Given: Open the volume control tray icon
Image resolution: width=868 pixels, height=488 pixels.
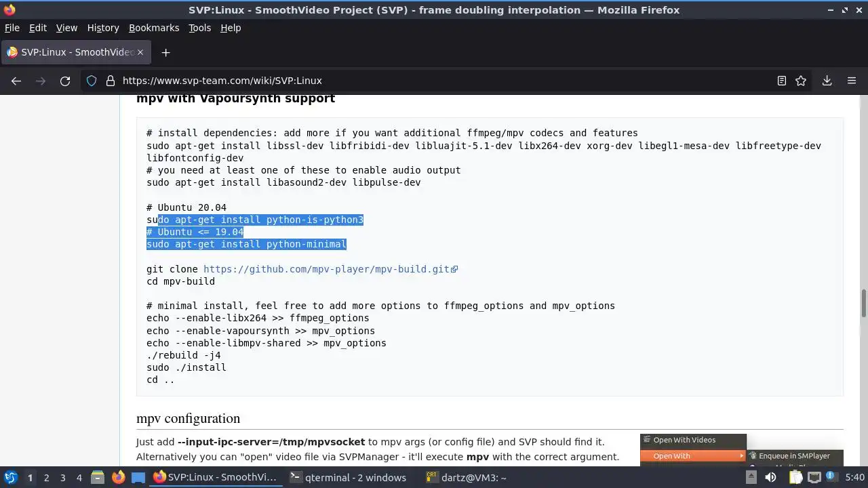Looking at the screenshot, I should 770,477.
